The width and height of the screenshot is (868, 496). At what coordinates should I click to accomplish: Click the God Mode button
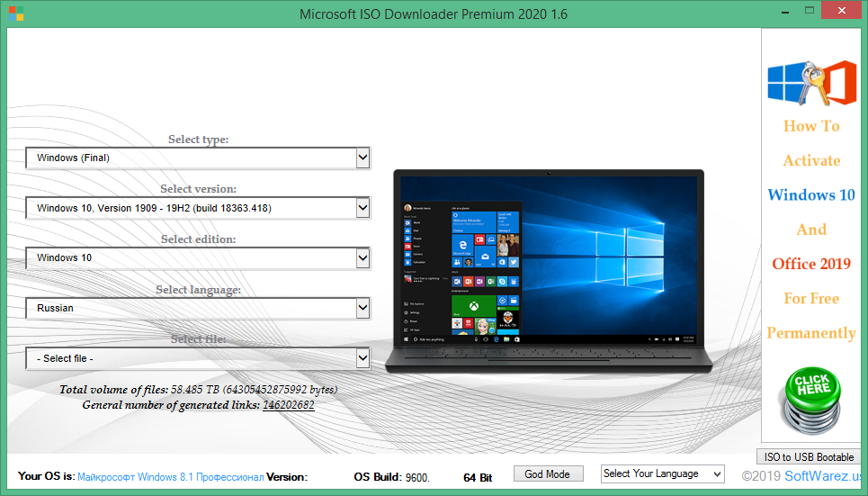pyautogui.click(x=548, y=473)
